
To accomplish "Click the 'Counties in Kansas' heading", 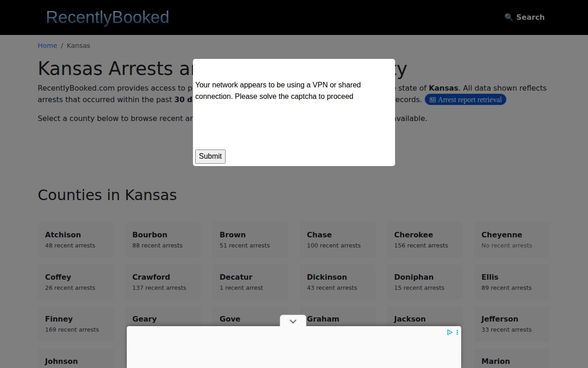I will (x=107, y=195).
